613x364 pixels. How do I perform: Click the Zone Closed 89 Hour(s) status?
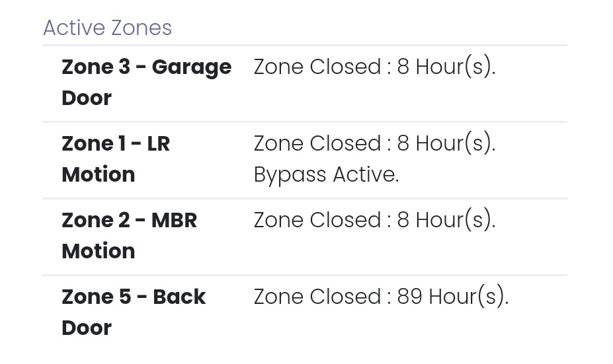coord(381,297)
